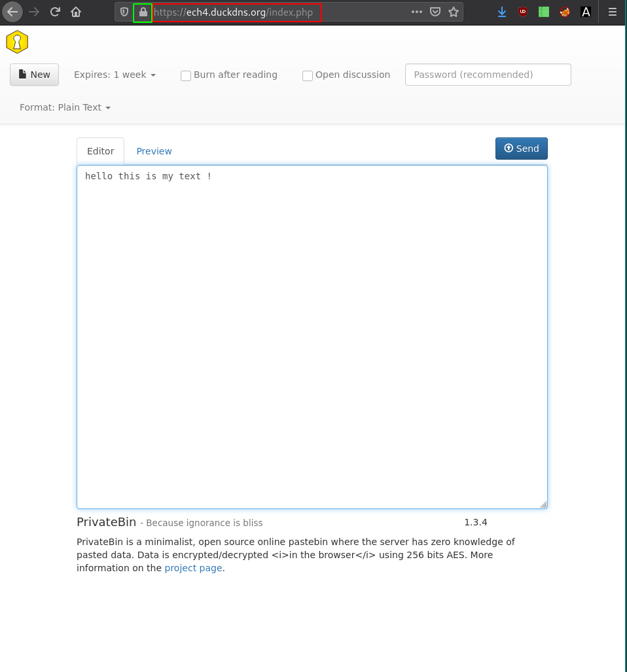The height and width of the screenshot is (672, 627).
Task: Click the PrivateBin keyhole logo
Action: click(x=17, y=42)
